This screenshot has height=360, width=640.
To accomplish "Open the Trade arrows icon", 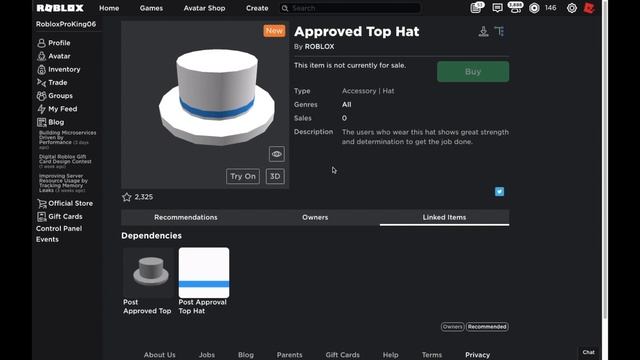I will point(41,82).
